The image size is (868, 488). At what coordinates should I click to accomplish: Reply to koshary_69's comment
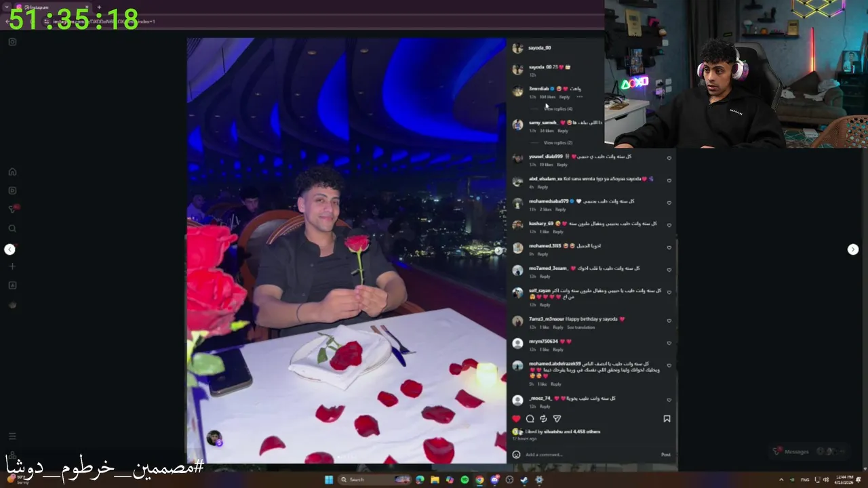coord(557,232)
